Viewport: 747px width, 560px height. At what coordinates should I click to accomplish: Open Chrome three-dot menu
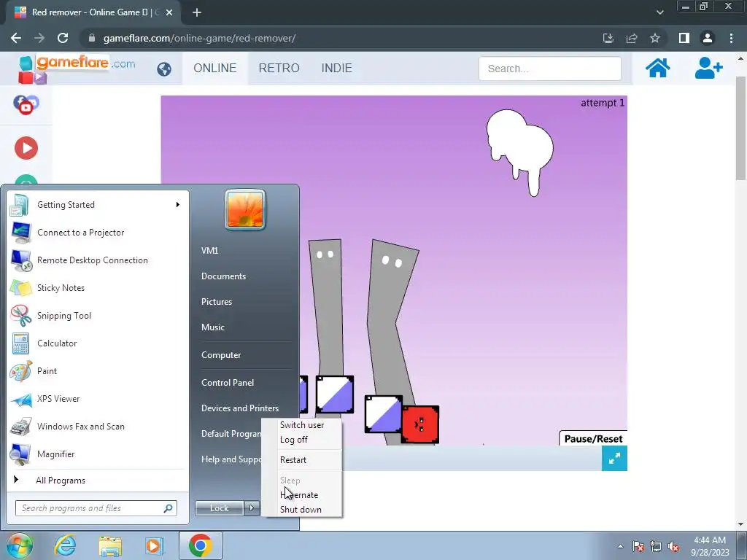click(x=731, y=38)
